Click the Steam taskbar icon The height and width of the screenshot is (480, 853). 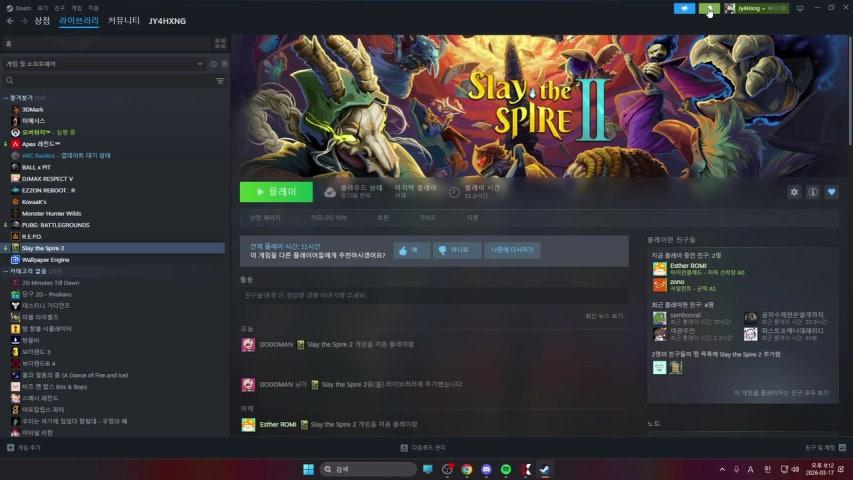tap(545, 469)
